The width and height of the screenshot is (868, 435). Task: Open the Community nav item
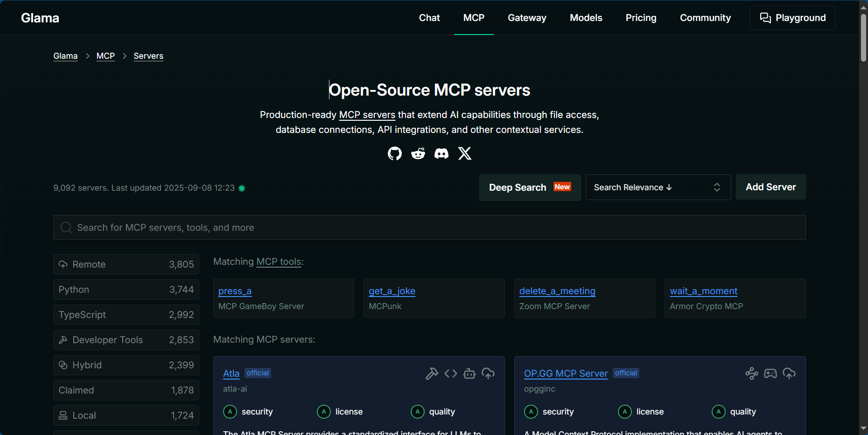coord(706,18)
